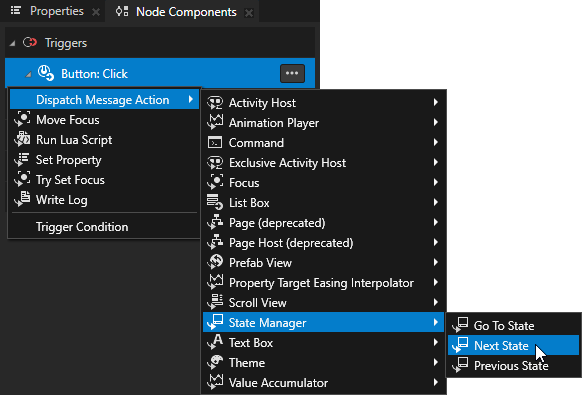This screenshot has height=395, width=582.
Task: Click the Focus submenu icon
Action: point(215,183)
